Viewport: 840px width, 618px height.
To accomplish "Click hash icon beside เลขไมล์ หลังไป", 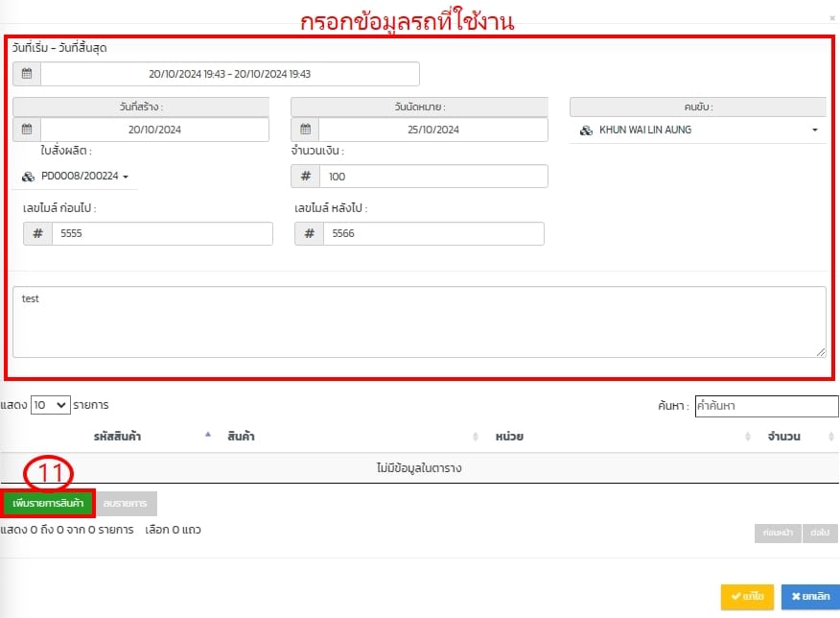I will click(x=309, y=234).
